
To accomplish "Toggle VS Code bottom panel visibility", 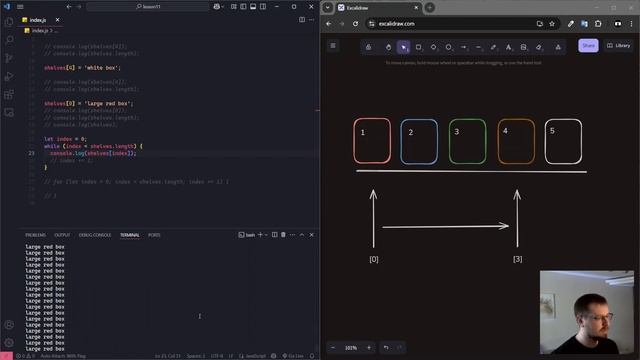I will tap(253, 7).
